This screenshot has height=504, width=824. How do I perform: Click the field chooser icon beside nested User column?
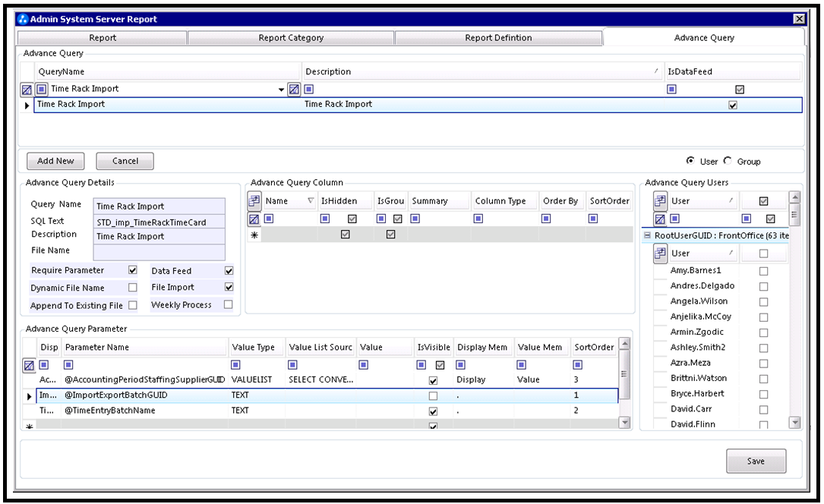(x=660, y=254)
